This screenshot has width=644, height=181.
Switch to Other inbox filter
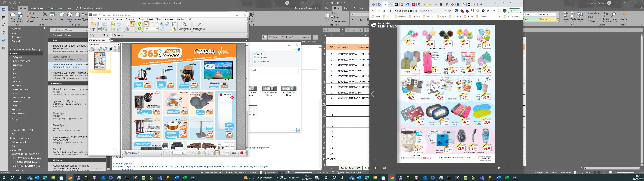pos(68,35)
